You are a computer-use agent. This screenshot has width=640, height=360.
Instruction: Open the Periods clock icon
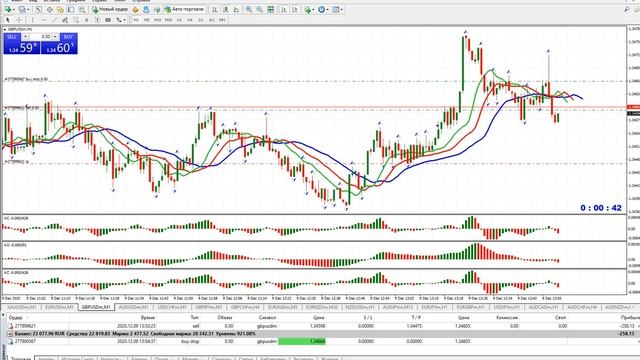tap(322, 9)
